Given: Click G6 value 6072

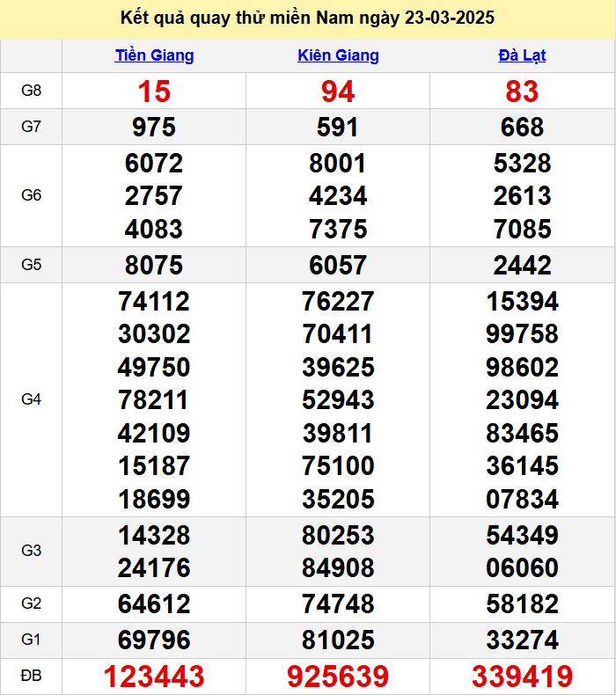Looking at the screenshot, I should pyautogui.click(x=154, y=163).
